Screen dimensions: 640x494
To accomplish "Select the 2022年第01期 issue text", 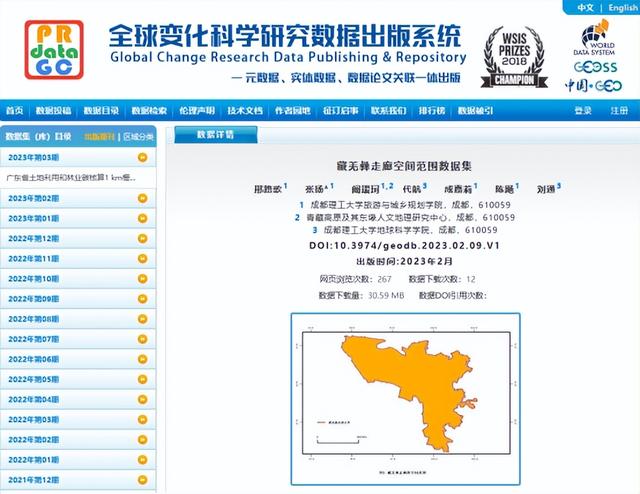I will coord(34,460).
